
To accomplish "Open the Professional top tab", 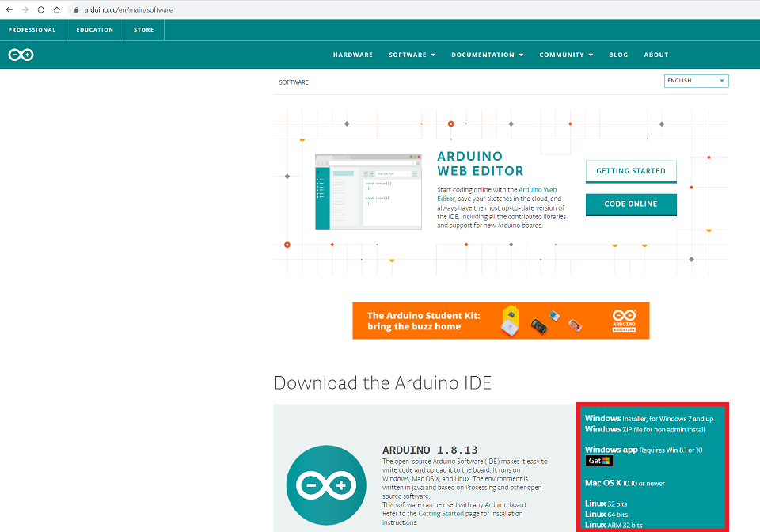I will click(x=32, y=29).
